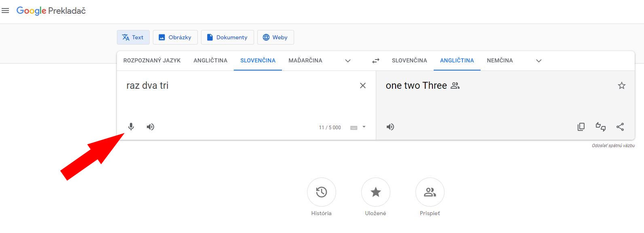Expand more target languages list
The width and height of the screenshot is (644, 233).
pos(539,61)
